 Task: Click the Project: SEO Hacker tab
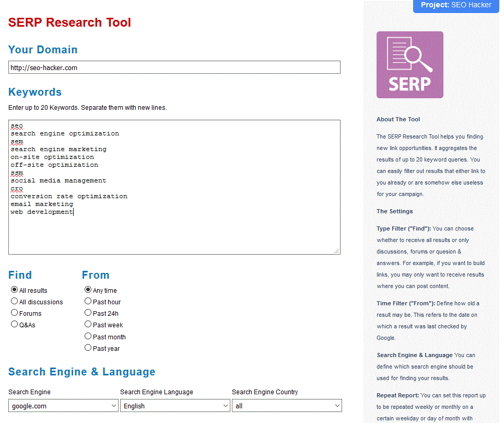tap(458, 5)
